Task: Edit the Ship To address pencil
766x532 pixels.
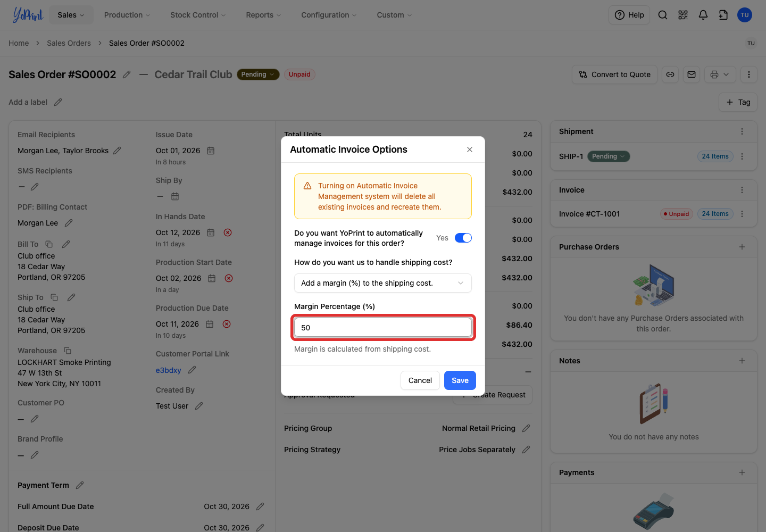Action: pos(71,297)
